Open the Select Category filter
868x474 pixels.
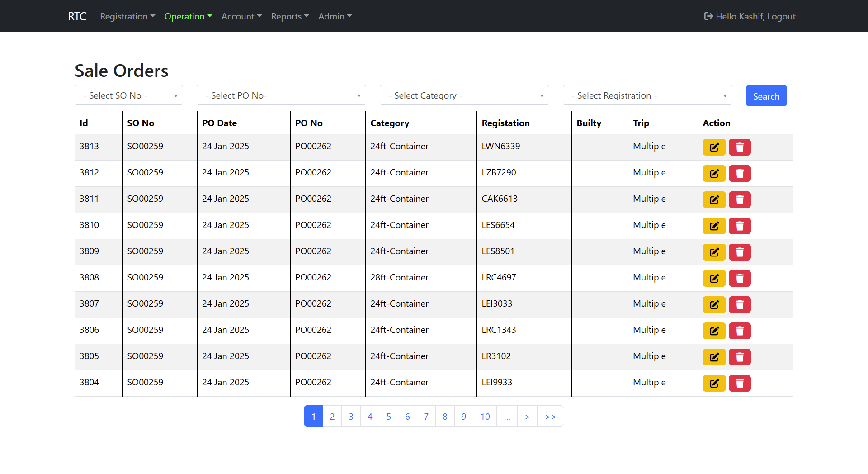[464, 95]
